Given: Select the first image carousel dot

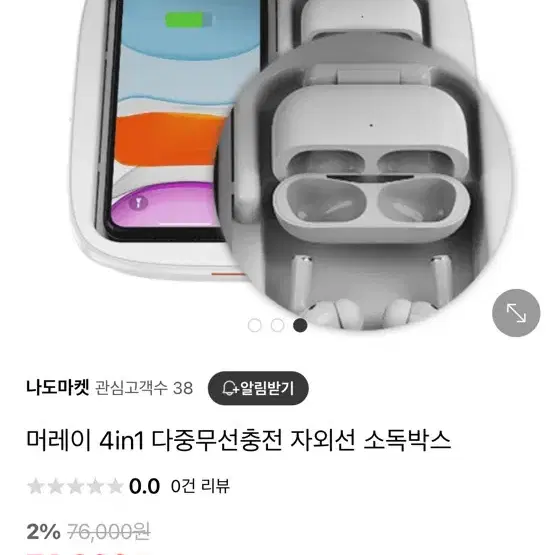Looking at the screenshot, I should [x=254, y=325].
